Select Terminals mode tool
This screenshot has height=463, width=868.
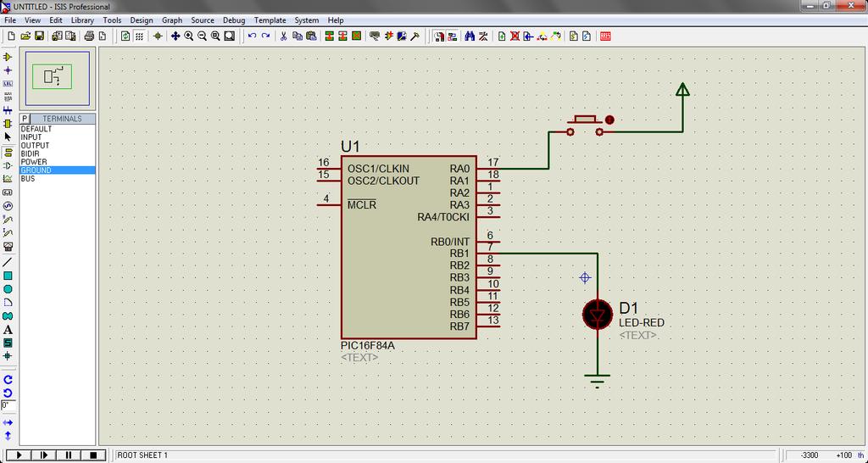[8, 153]
